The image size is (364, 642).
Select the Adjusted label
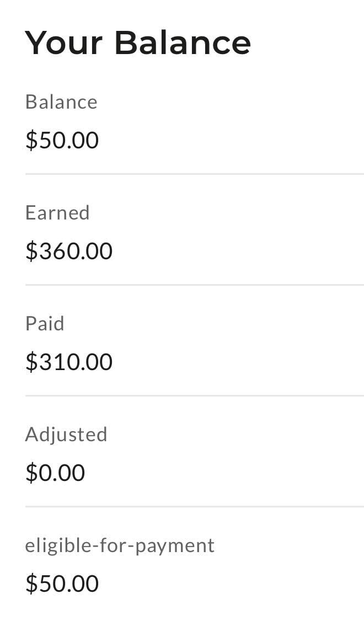pos(66,435)
